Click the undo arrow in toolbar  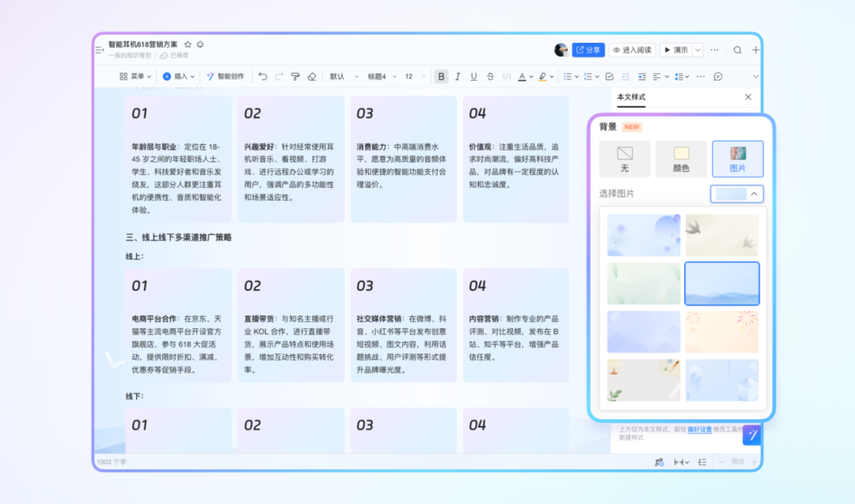click(x=263, y=77)
